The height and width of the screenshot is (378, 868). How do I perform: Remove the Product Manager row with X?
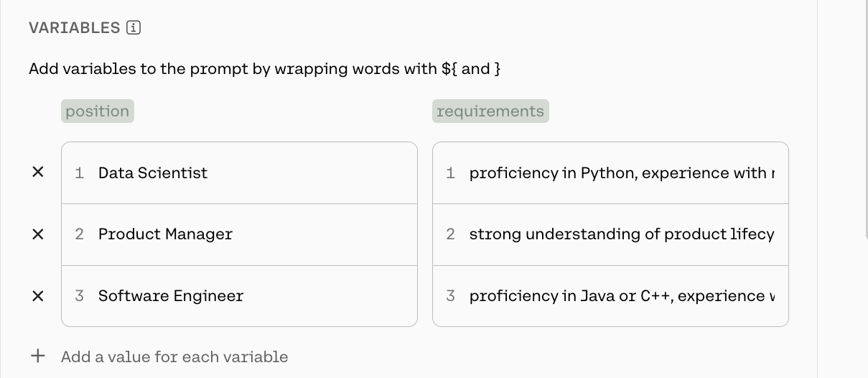(38, 234)
